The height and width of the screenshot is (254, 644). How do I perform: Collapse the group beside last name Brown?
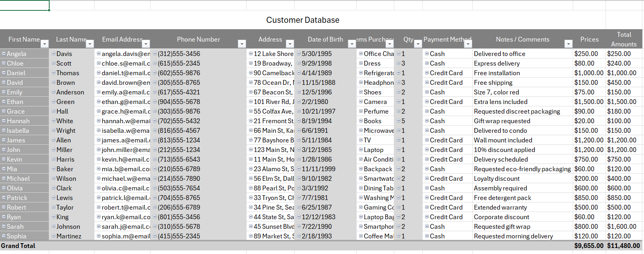(x=53, y=82)
